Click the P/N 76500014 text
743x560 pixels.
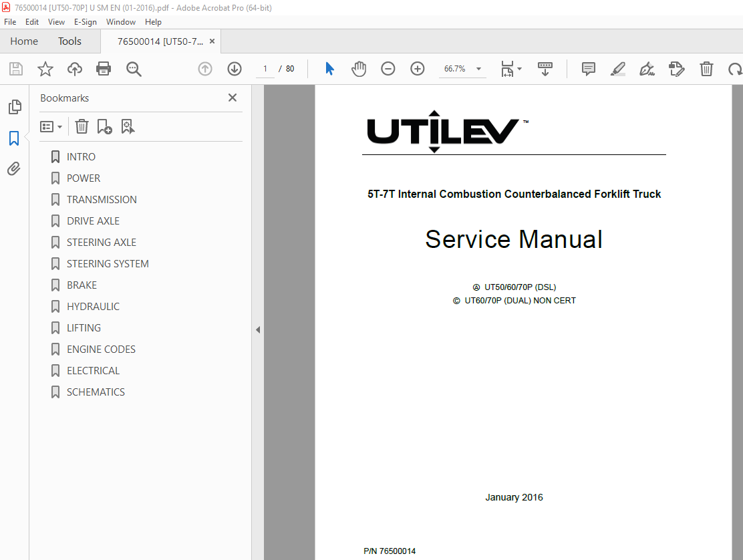(390, 551)
